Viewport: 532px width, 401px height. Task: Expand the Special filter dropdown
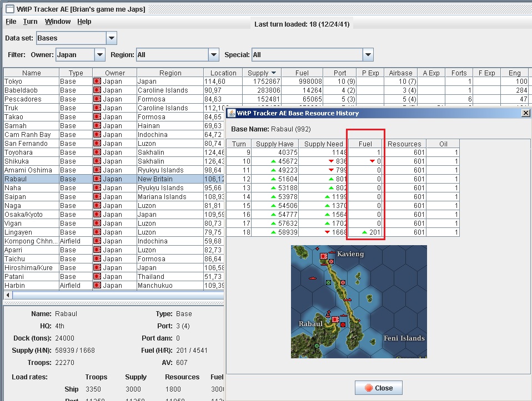(x=368, y=54)
